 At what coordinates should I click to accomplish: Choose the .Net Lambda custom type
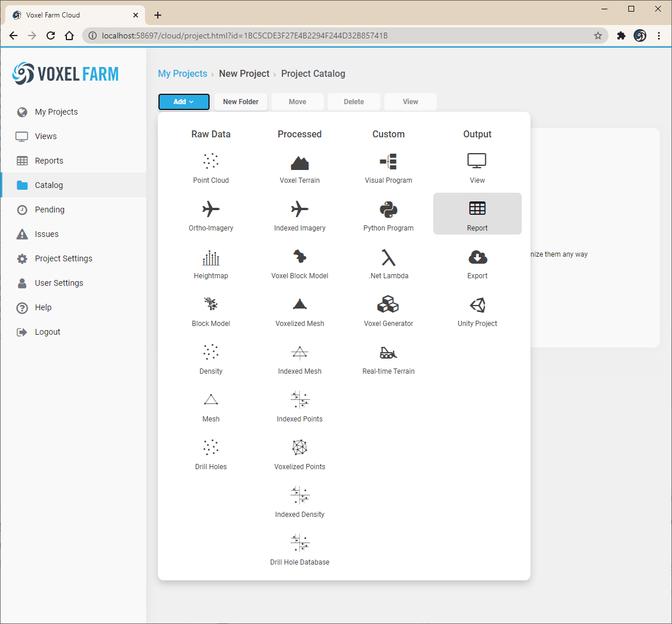tap(388, 263)
